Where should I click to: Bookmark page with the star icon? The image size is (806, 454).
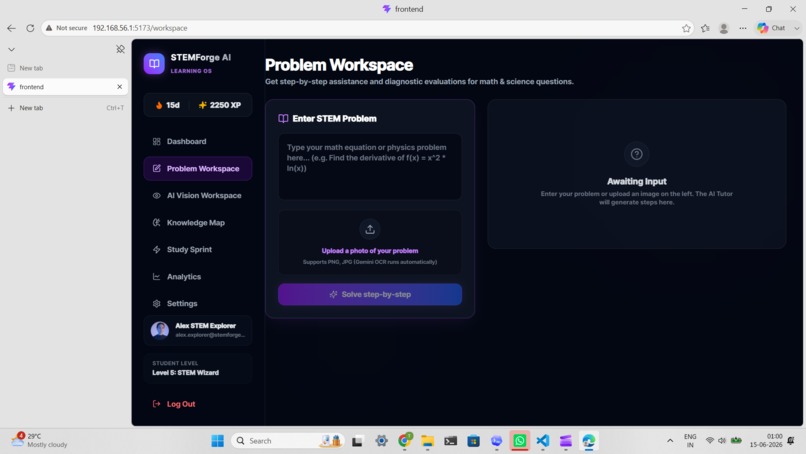(686, 28)
